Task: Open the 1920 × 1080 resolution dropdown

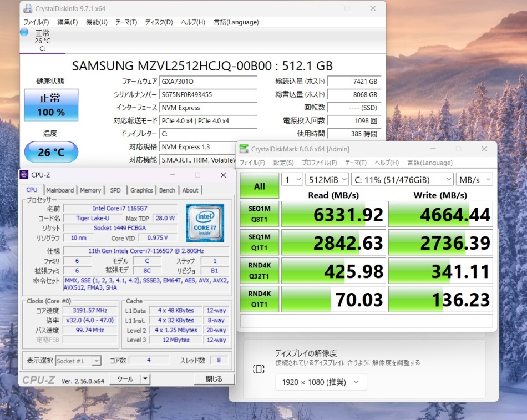Action: tap(321, 382)
